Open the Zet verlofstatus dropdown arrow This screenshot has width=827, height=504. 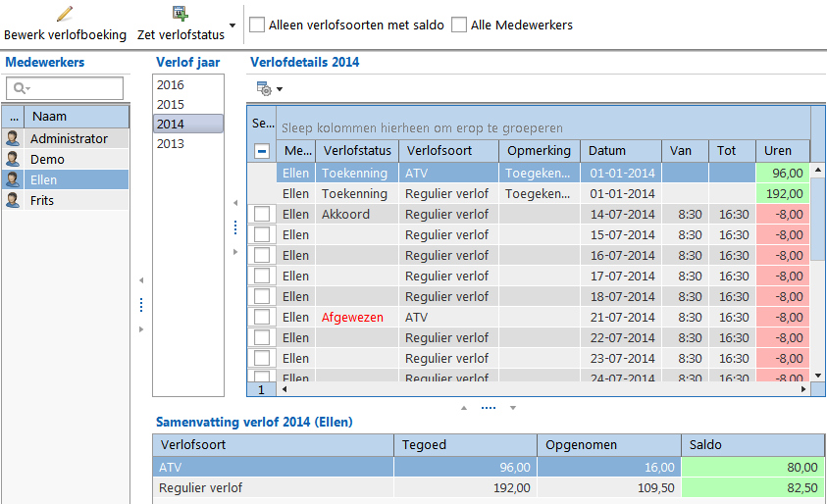point(233,25)
